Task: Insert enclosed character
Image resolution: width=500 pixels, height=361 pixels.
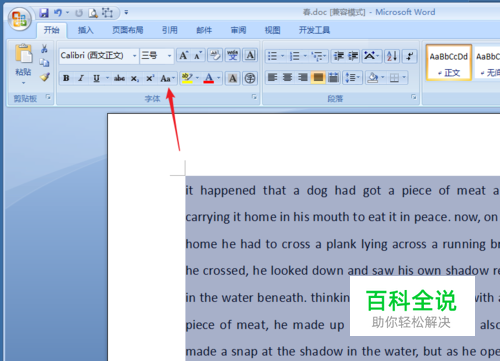Action: click(x=250, y=78)
